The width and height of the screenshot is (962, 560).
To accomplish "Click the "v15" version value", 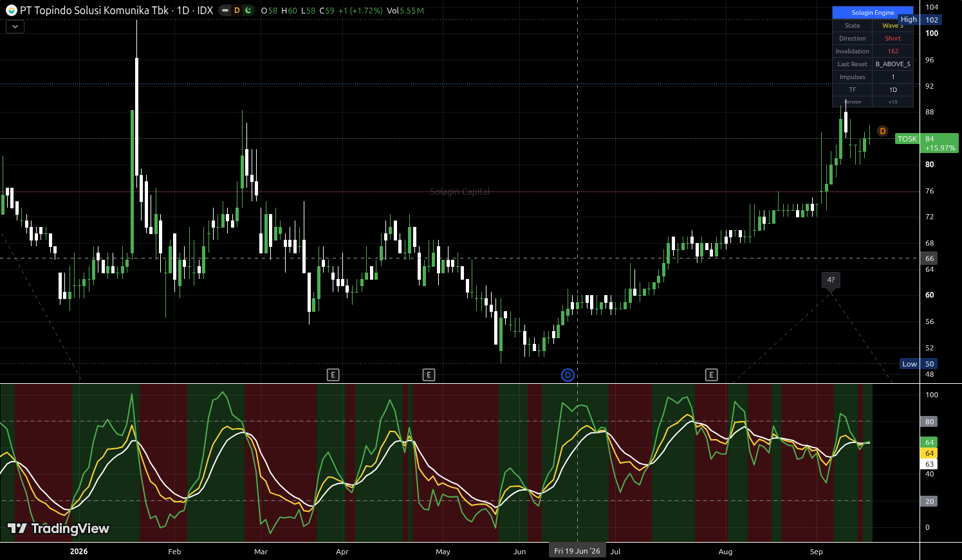I will click(x=893, y=102).
